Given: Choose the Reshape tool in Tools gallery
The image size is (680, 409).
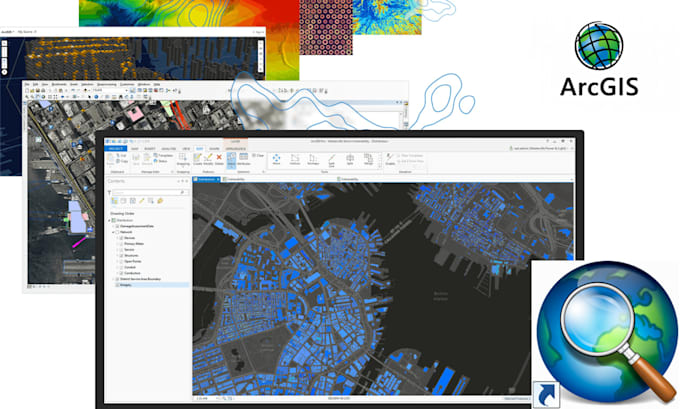Looking at the screenshot, I should click(313, 159).
